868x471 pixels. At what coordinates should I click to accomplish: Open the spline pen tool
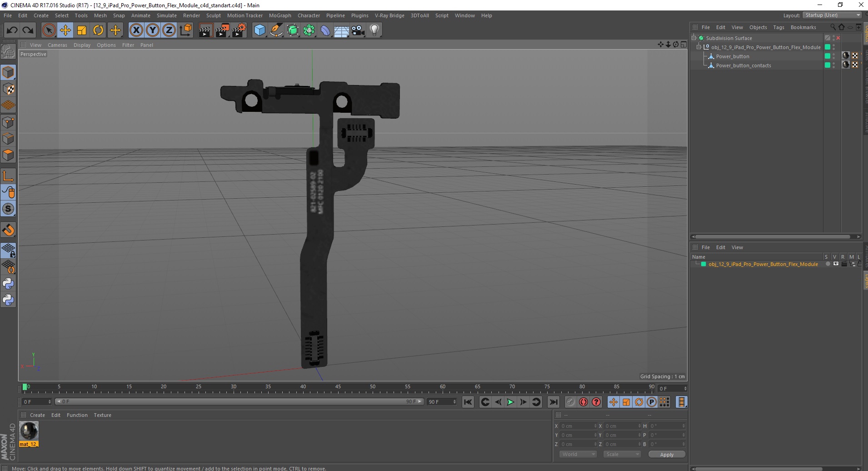(276, 30)
